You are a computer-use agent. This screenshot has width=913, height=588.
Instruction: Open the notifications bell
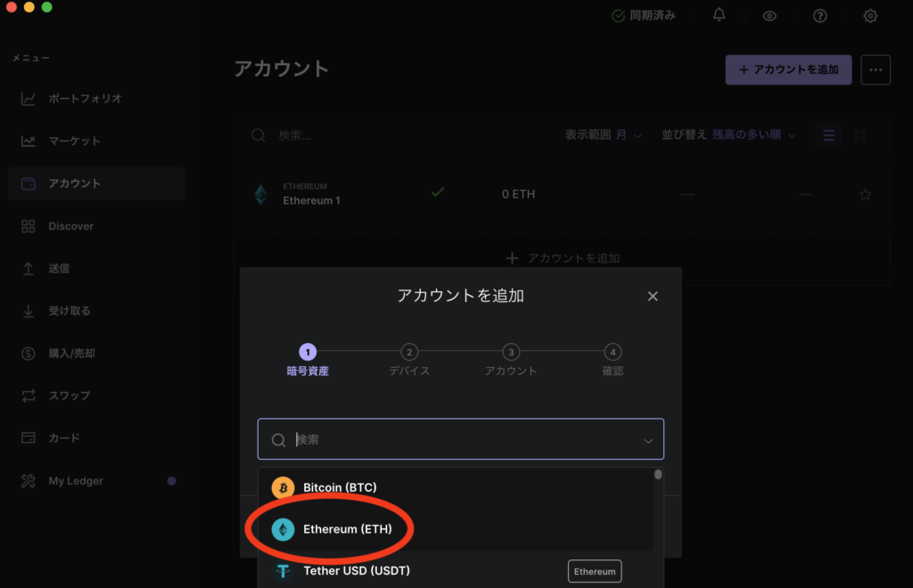[x=720, y=15]
